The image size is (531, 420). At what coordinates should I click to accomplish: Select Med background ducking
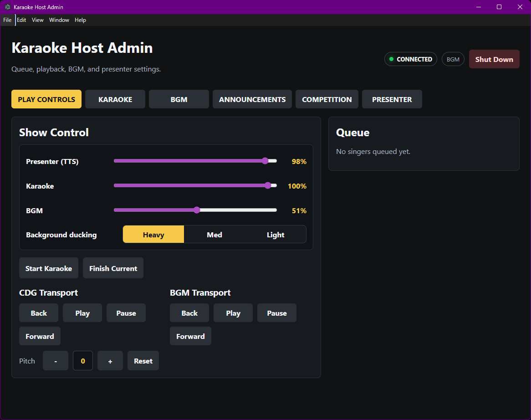click(214, 235)
